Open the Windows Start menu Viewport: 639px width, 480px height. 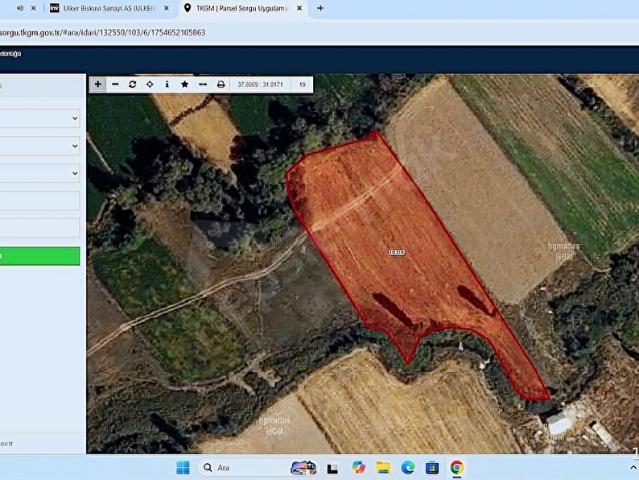point(183,468)
